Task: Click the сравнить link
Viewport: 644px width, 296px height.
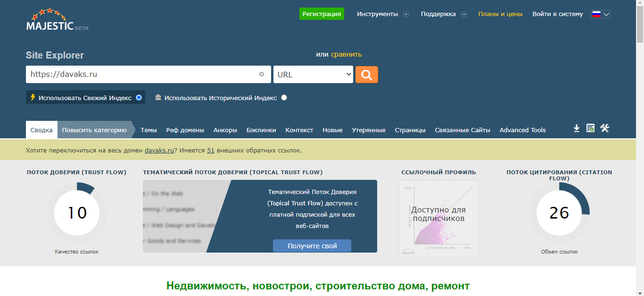Action: pos(347,54)
